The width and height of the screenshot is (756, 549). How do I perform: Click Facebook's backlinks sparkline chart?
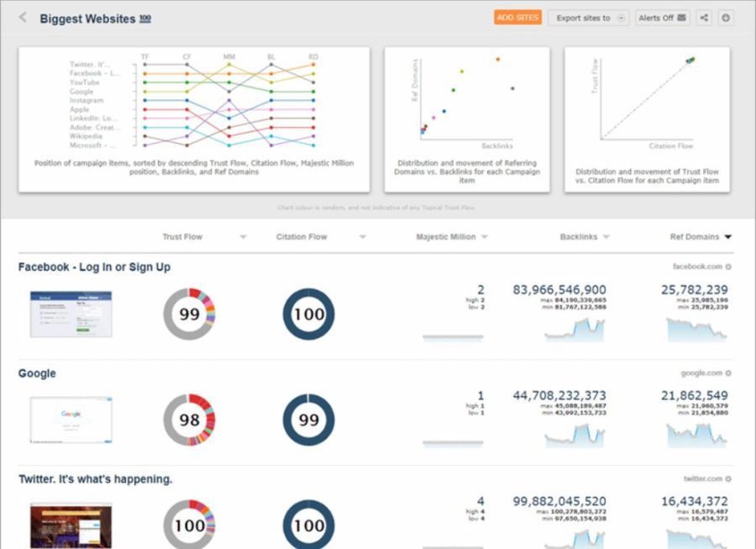(x=575, y=330)
